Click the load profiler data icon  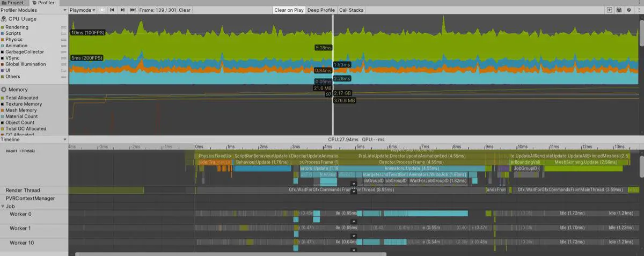610,10
